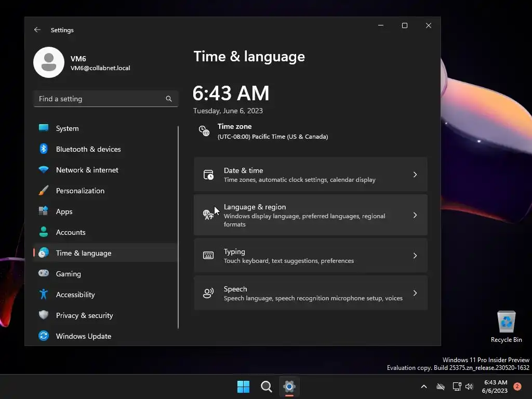
Task: Expand Date & time chevron
Action: (415, 175)
